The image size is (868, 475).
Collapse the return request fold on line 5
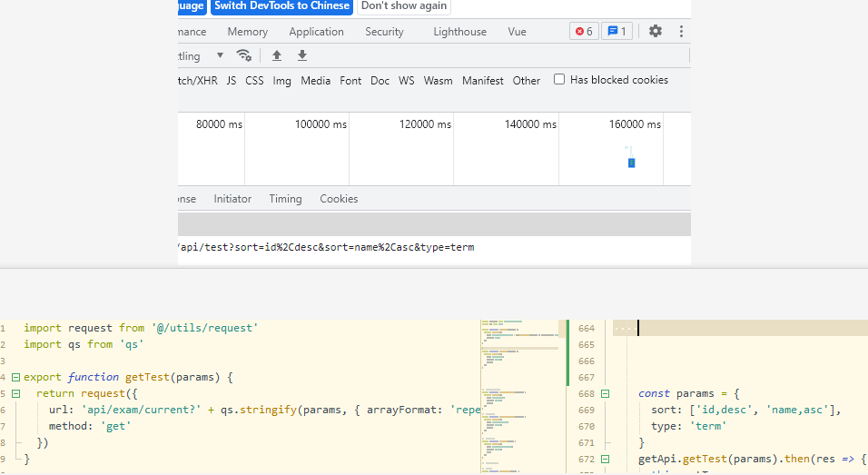click(x=16, y=393)
